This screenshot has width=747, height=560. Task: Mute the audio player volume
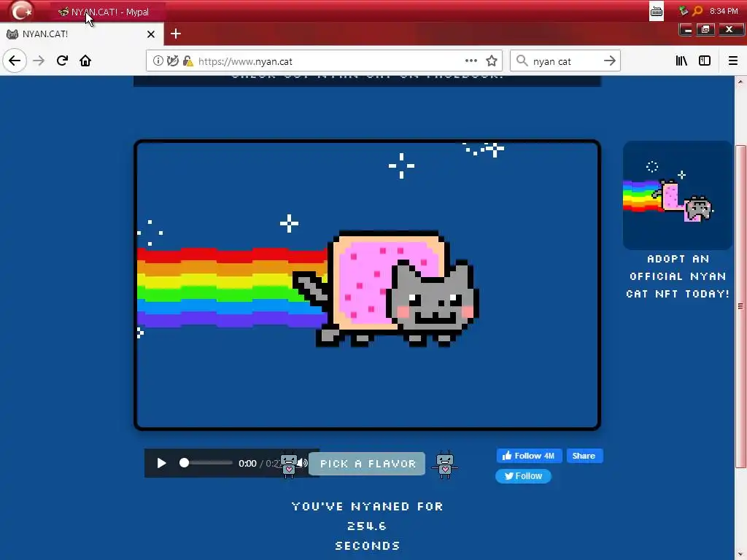tap(303, 463)
